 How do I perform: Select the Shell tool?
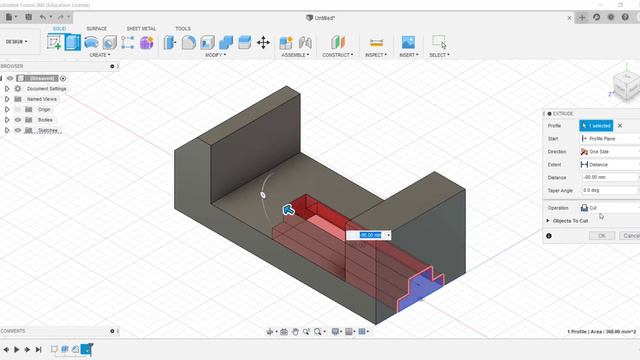[x=207, y=42]
